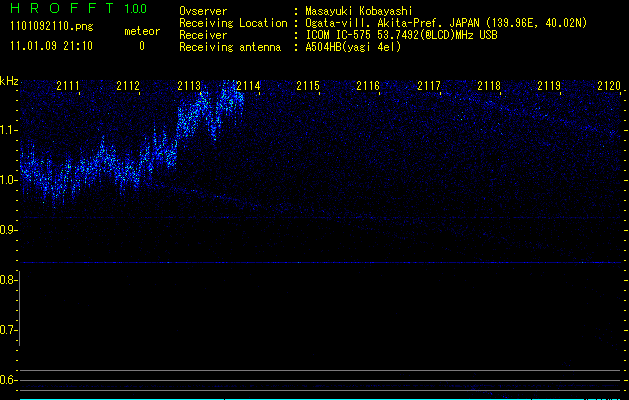
Task: Click the 2112 time marker
Action: pyautogui.click(x=128, y=86)
